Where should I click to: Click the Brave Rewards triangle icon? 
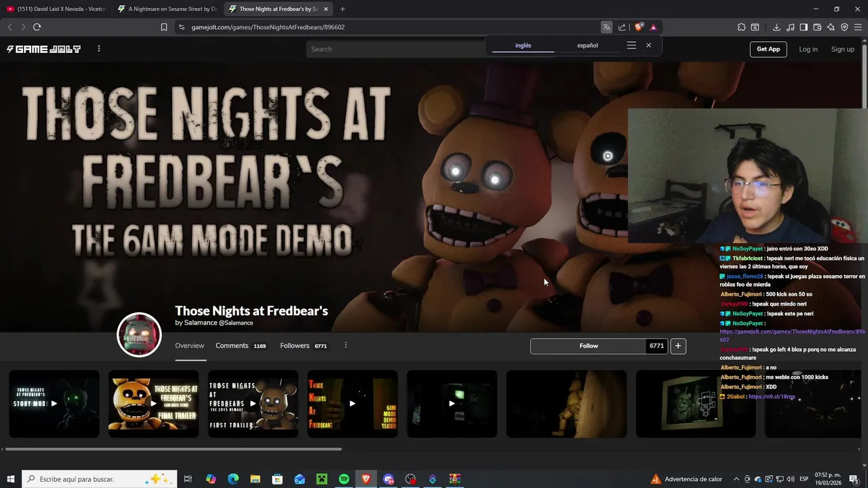point(653,27)
